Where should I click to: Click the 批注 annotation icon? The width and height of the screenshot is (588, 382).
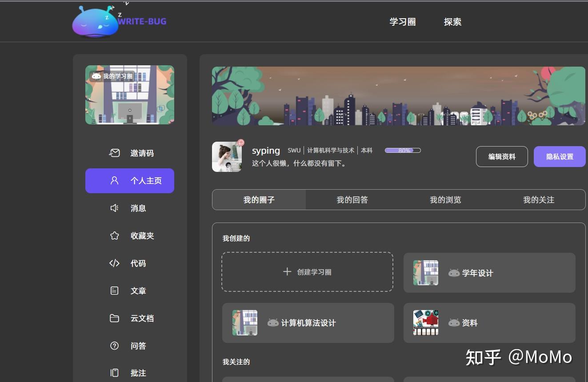[x=115, y=373]
